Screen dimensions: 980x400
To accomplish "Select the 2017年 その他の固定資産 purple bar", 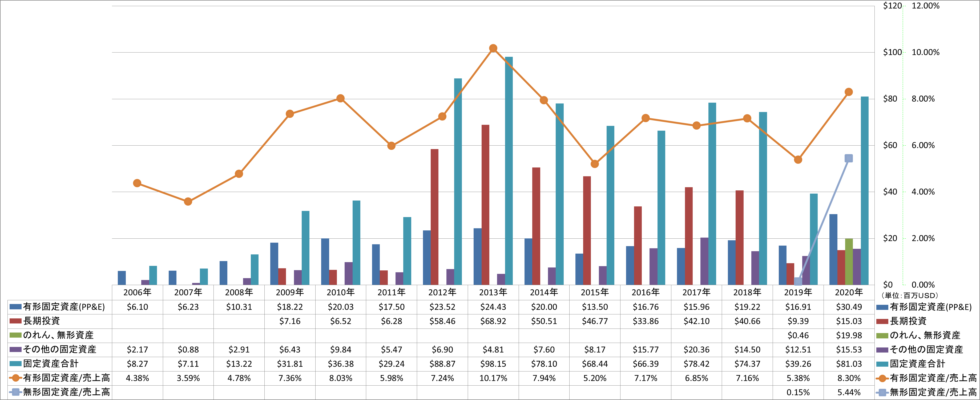I will (704, 261).
